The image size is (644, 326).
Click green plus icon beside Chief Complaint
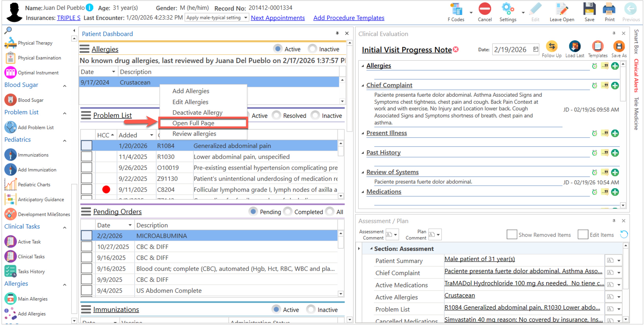pyautogui.click(x=615, y=86)
